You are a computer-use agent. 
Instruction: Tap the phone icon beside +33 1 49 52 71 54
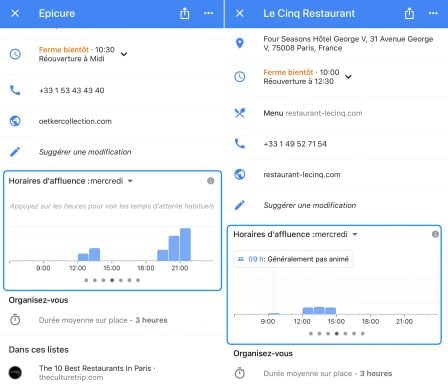[240, 144]
